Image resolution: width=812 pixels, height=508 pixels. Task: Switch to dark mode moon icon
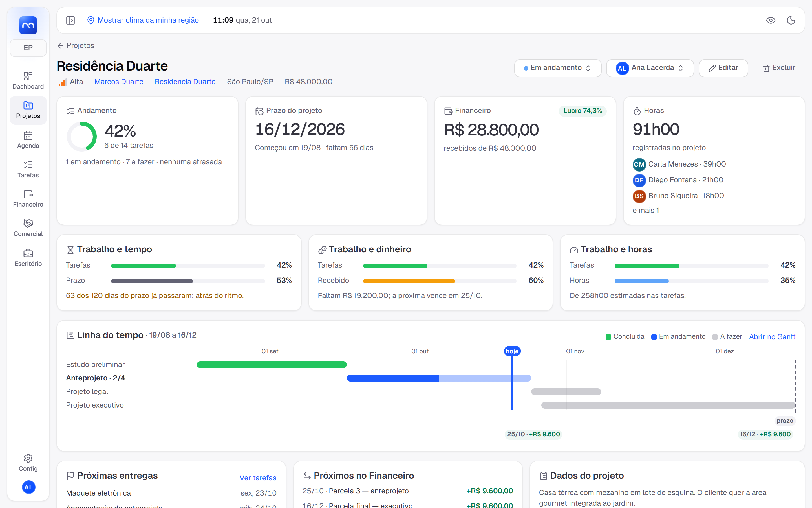791,20
